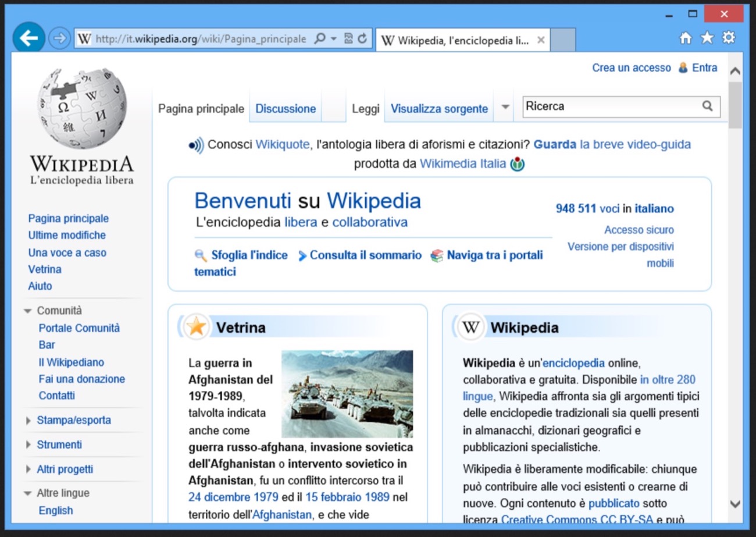Click the browser Forward arrow button

click(x=59, y=38)
